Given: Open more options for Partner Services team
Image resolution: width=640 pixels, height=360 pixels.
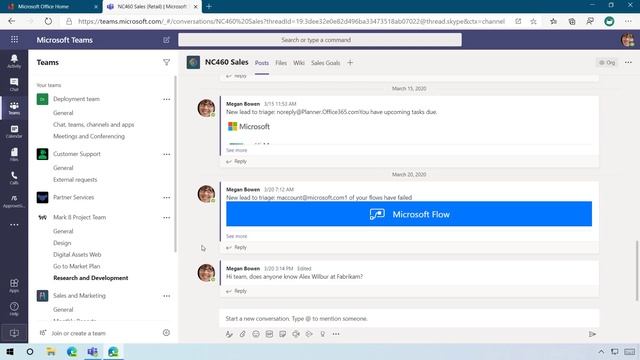Looking at the screenshot, I should pyautogui.click(x=167, y=198).
